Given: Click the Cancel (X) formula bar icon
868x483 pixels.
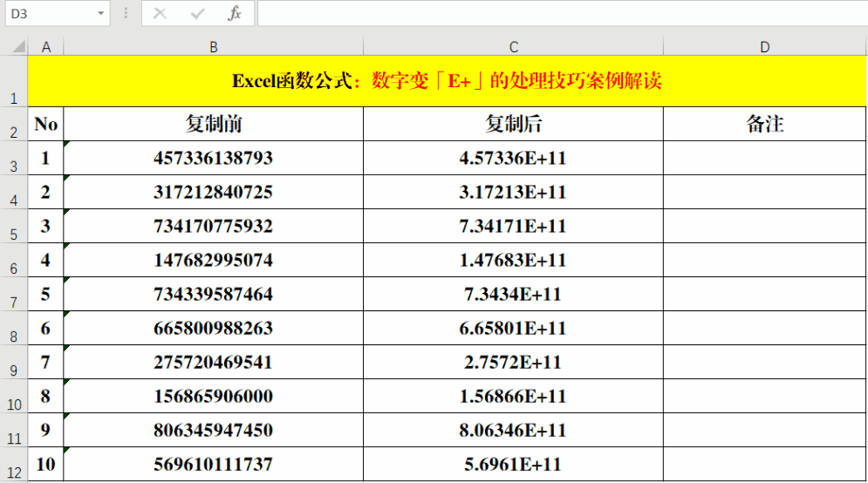Looking at the screenshot, I should 160,13.
